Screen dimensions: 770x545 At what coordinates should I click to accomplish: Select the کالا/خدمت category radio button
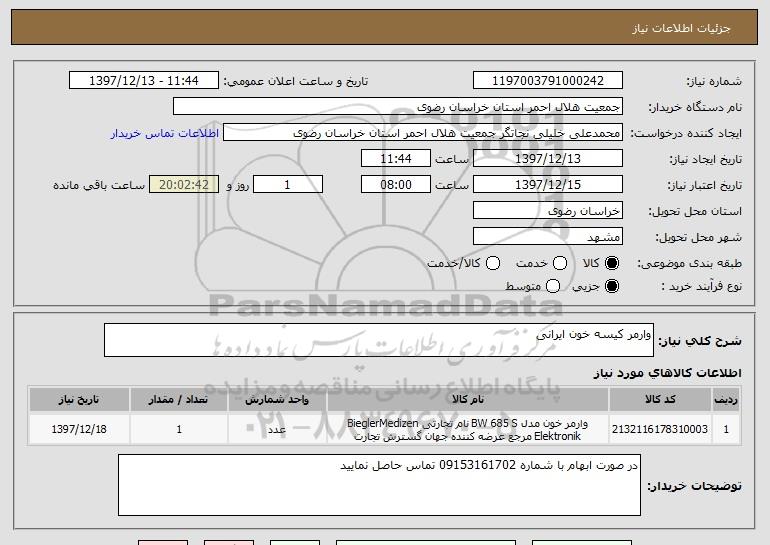[493, 263]
